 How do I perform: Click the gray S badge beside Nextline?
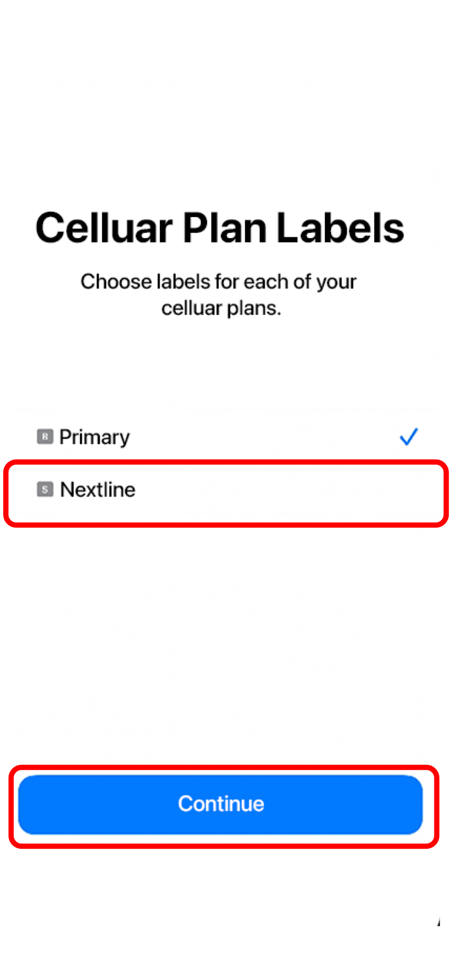pos(45,489)
